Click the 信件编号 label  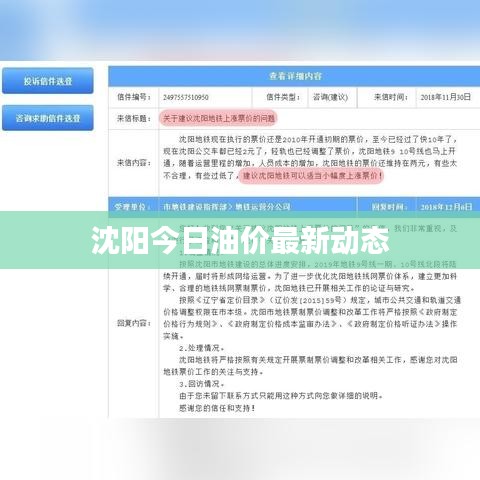tap(133, 97)
